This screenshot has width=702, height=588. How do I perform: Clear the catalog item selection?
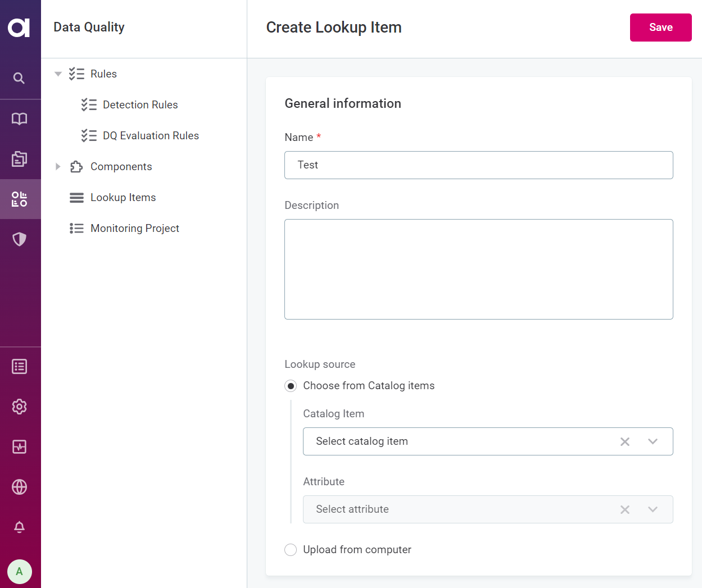624,441
